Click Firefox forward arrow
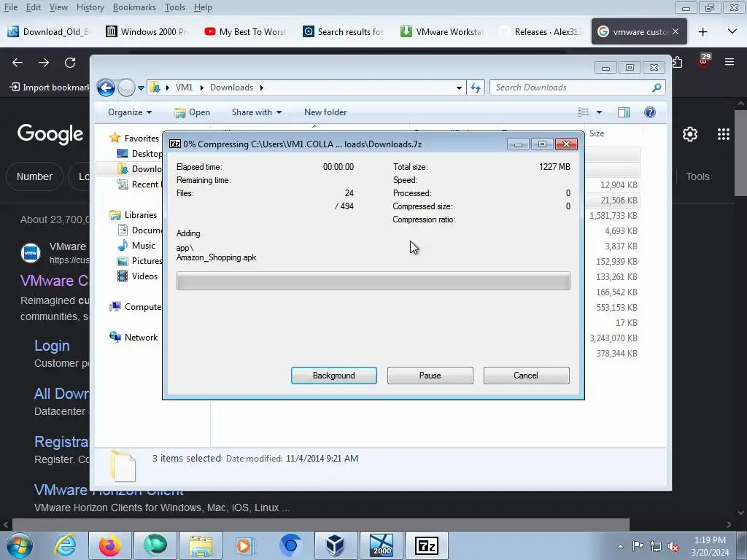 click(44, 63)
